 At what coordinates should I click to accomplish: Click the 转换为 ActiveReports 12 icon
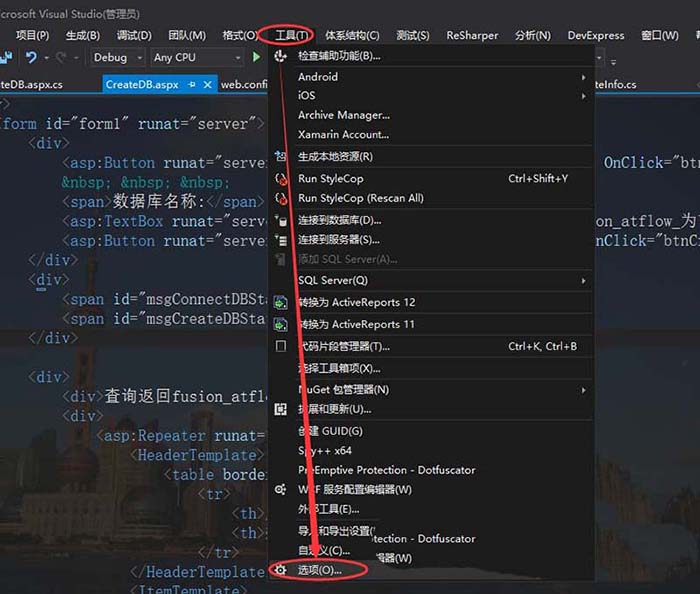tap(281, 302)
